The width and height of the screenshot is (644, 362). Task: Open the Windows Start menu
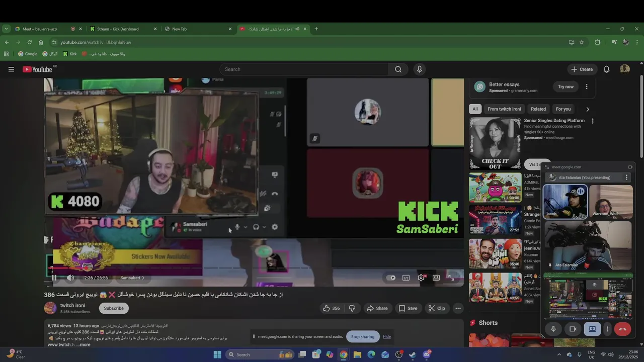pos(217,354)
